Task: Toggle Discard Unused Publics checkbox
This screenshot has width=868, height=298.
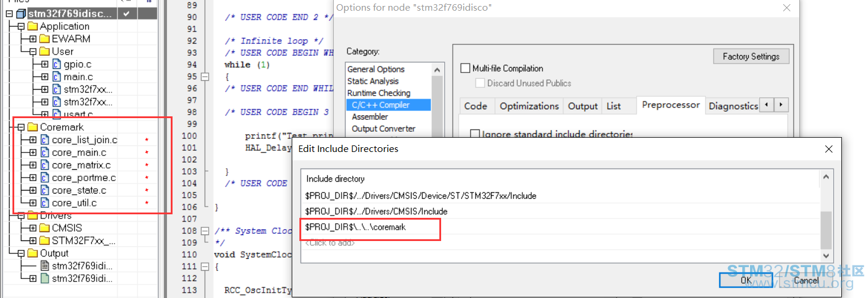Action: (480, 83)
